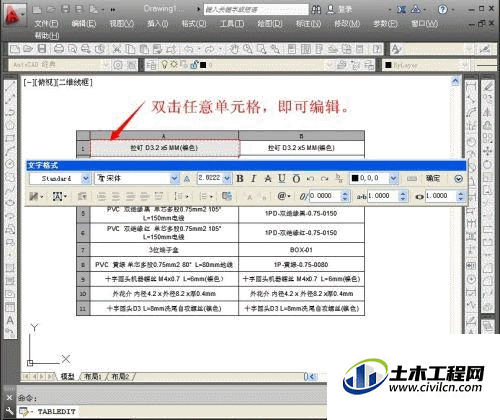The image size is (500, 420).
Task: Open the Properties palette icon
Action: coord(292,49)
